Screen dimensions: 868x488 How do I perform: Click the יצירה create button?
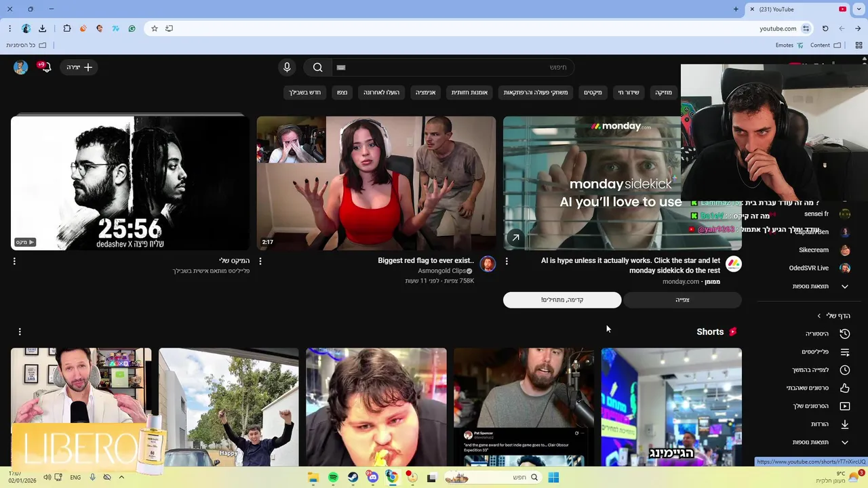[x=79, y=67]
